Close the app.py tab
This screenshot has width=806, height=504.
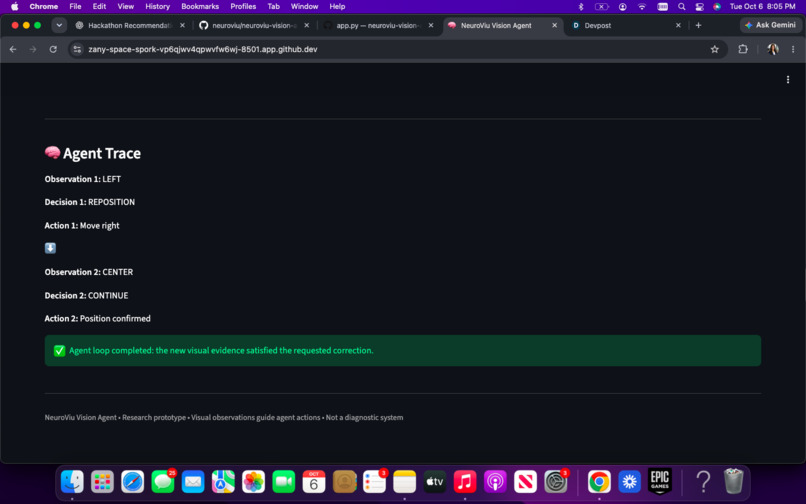click(431, 25)
